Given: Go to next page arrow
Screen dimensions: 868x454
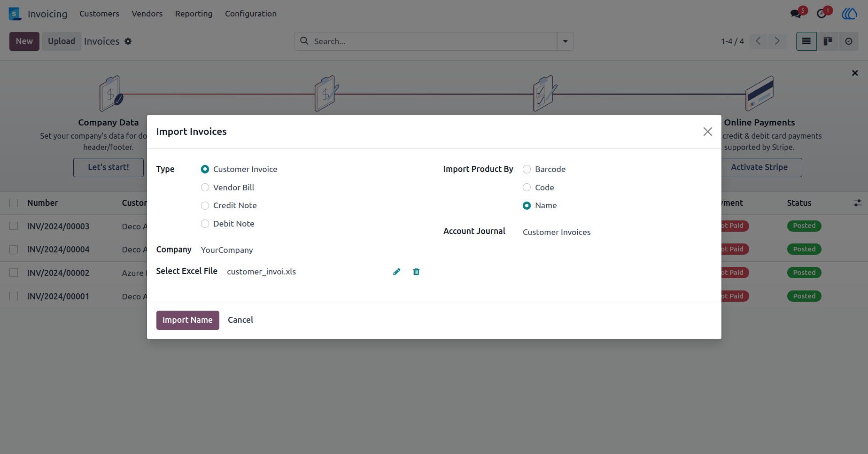Looking at the screenshot, I should [777, 41].
